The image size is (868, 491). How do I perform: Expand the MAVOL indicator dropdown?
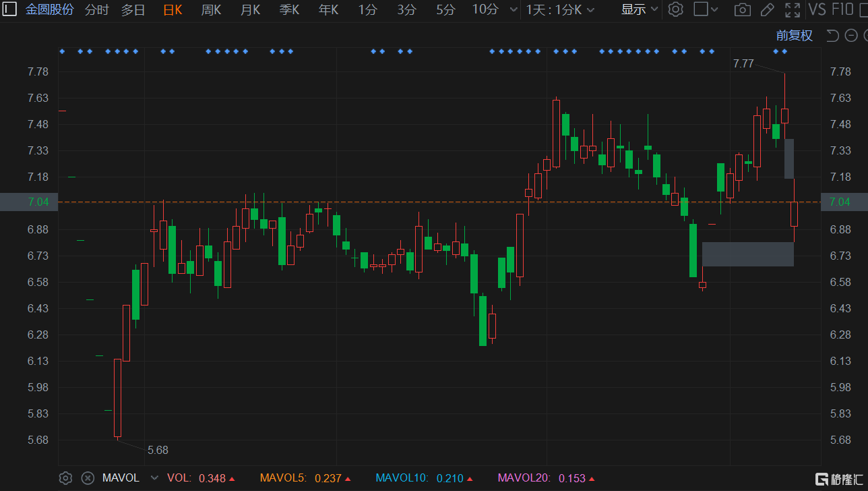[x=154, y=478]
